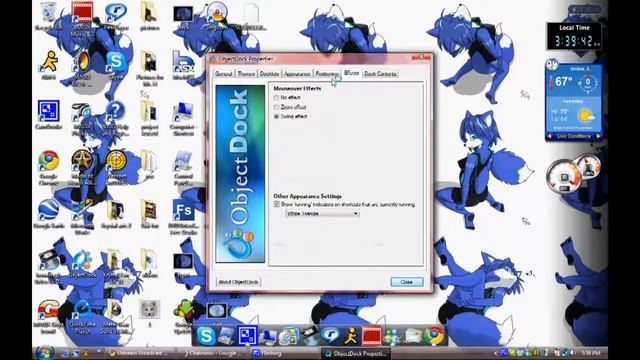The image size is (640, 360).
Task: Open the Computer shortcut on the desktop
Action: (183, 118)
